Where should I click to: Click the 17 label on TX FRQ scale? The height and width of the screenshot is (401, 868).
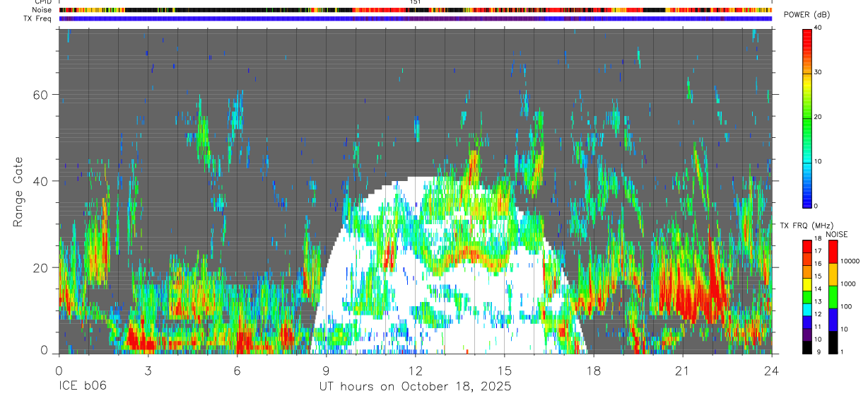(819, 251)
